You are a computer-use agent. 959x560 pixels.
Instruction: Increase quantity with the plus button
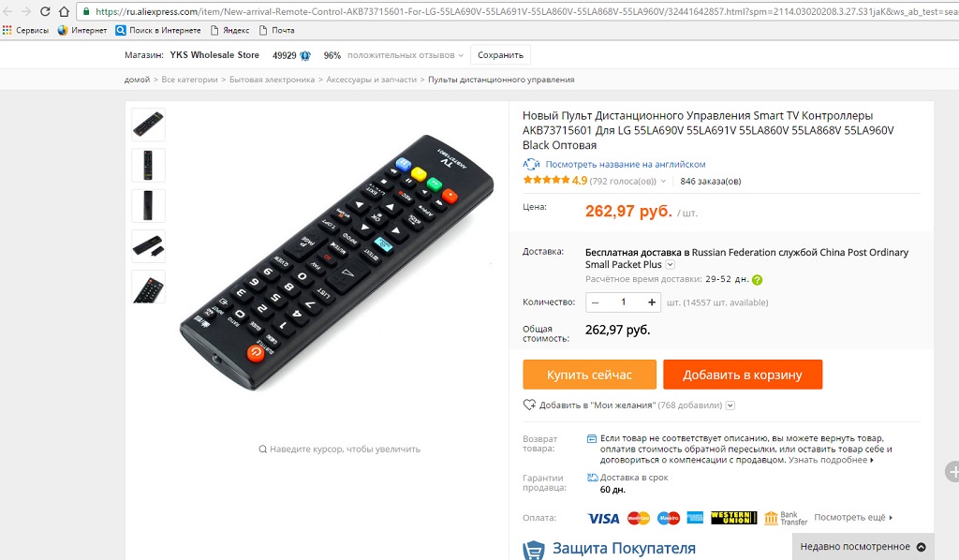pos(652,302)
